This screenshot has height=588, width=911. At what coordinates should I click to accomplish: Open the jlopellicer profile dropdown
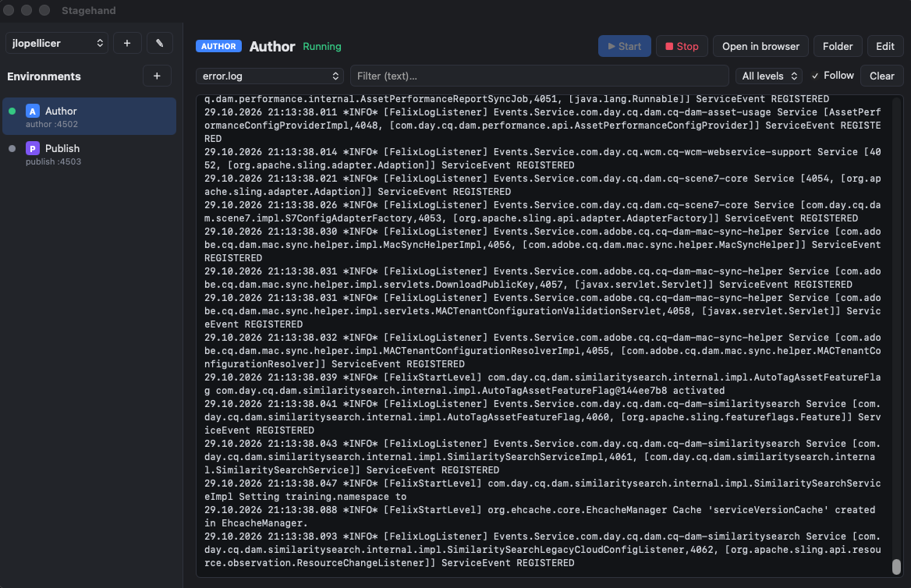[57, 43]
